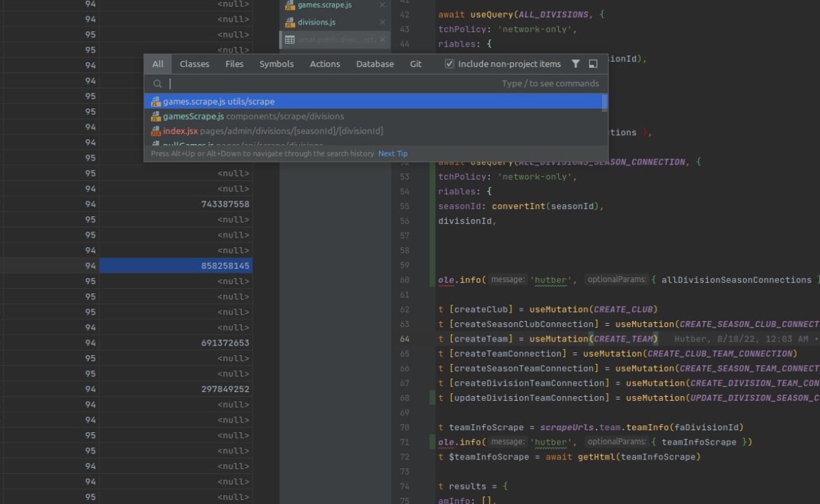The width and height of the screenshot is (820, 504).
Task: Open search results in Find tool window icon
Action: 593,64
